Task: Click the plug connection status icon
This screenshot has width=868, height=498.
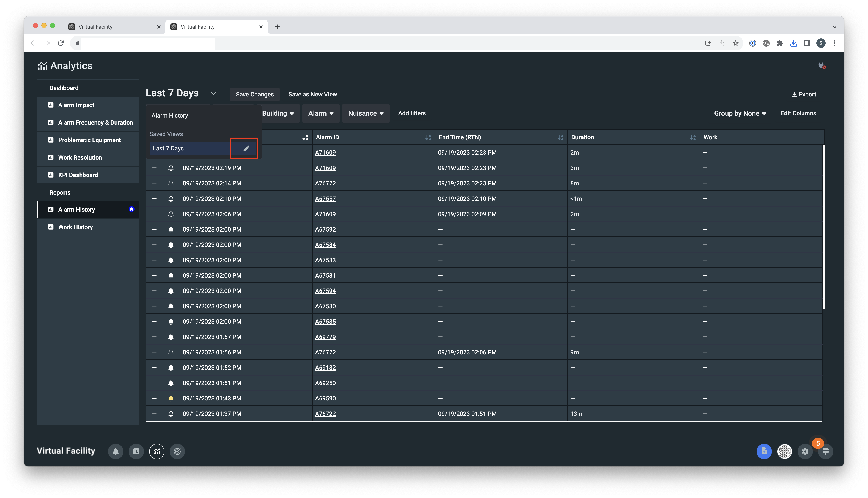Action: (x=822, y=66)
